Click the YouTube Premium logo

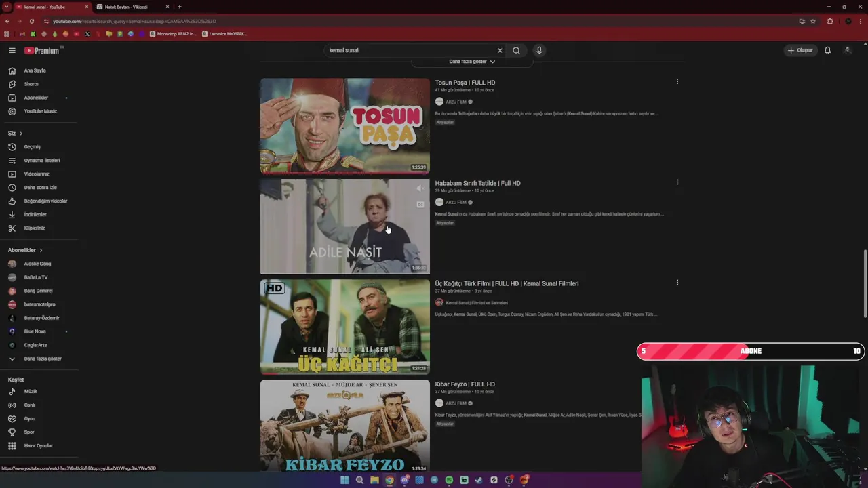(x=42, y=50)
